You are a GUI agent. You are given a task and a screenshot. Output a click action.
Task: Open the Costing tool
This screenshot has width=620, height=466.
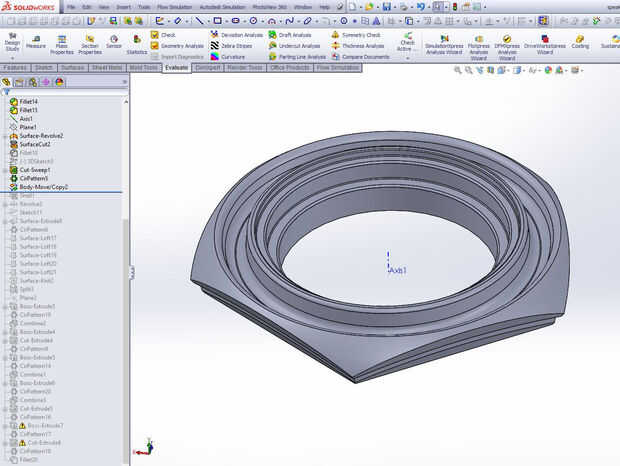[580, 42]
